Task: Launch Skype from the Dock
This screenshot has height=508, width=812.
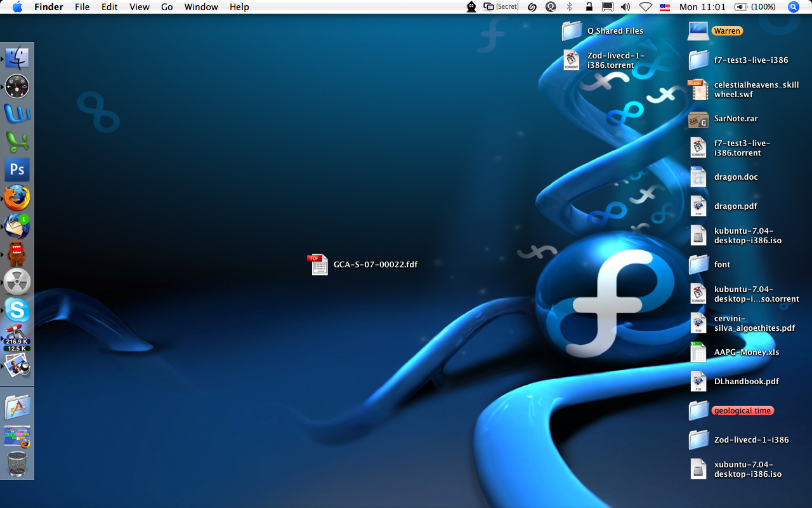Action: (x=17, y=310)
